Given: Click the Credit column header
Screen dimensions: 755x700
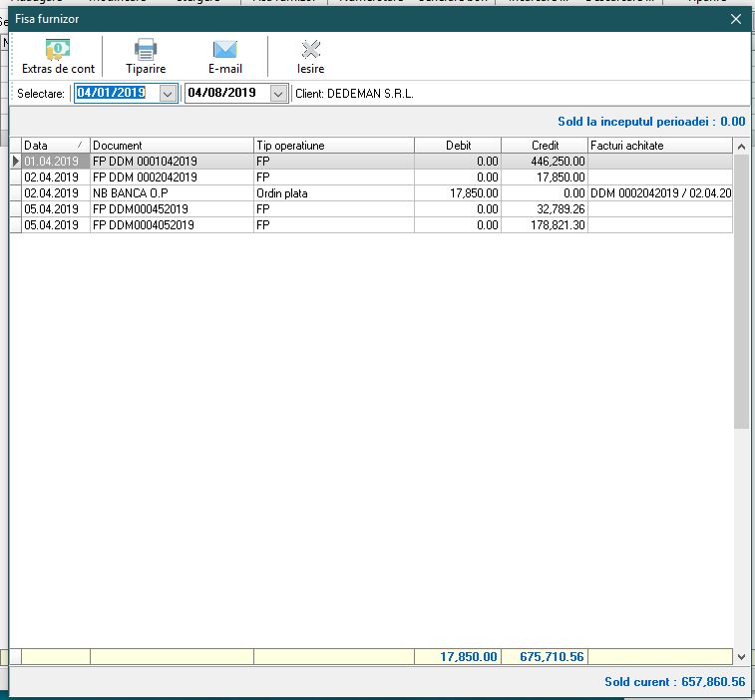Looking at the screenshot, I should [545, 146].
